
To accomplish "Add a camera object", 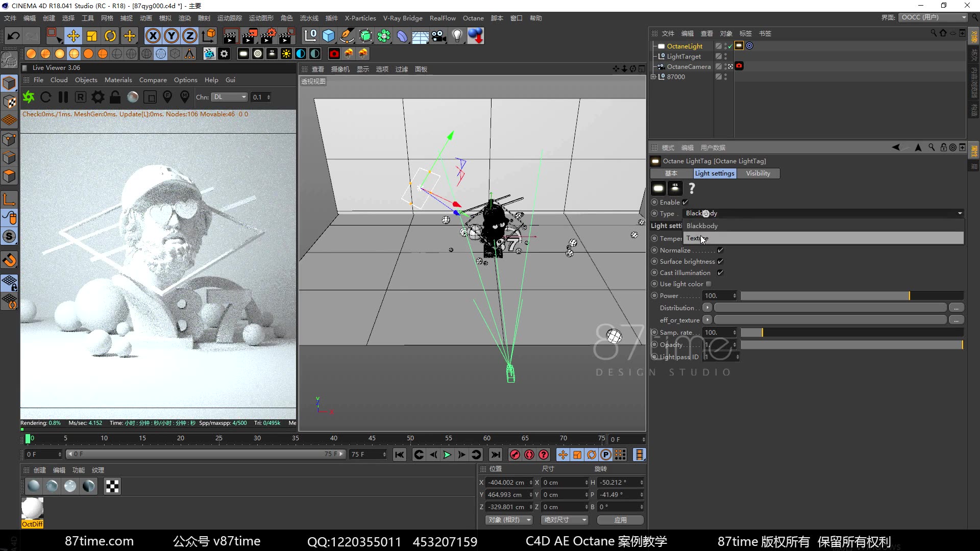I will point(438,36).
